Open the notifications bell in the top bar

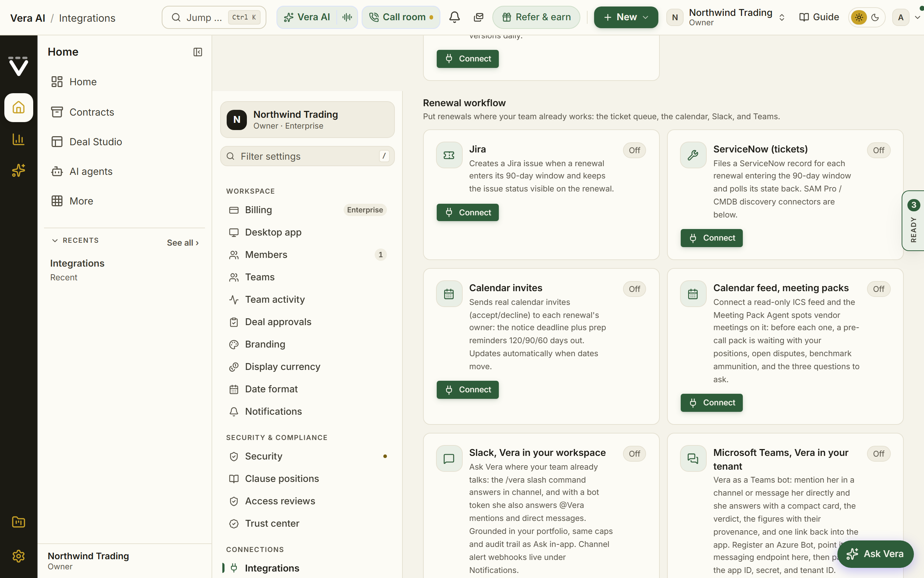tap(454, 17)
